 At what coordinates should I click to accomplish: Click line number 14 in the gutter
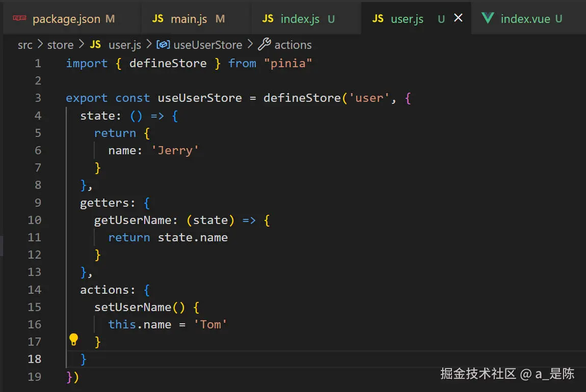click(34, 290)
